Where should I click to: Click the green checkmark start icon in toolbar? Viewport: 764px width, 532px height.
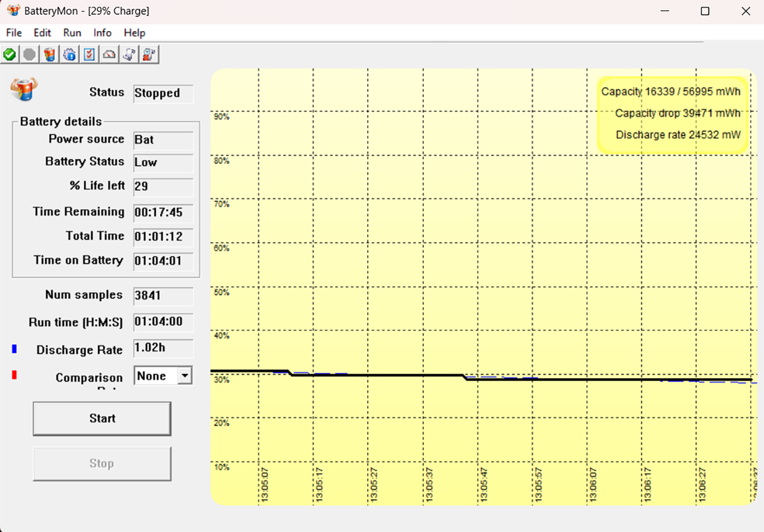coord(10,55)
